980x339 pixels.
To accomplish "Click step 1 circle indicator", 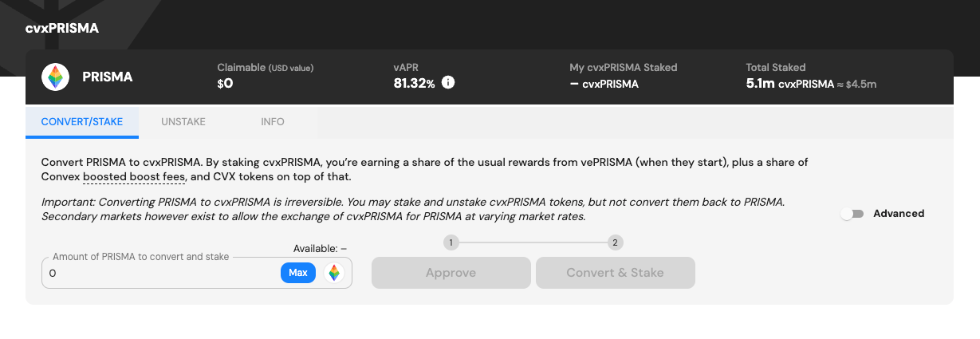I will point(451,242).
